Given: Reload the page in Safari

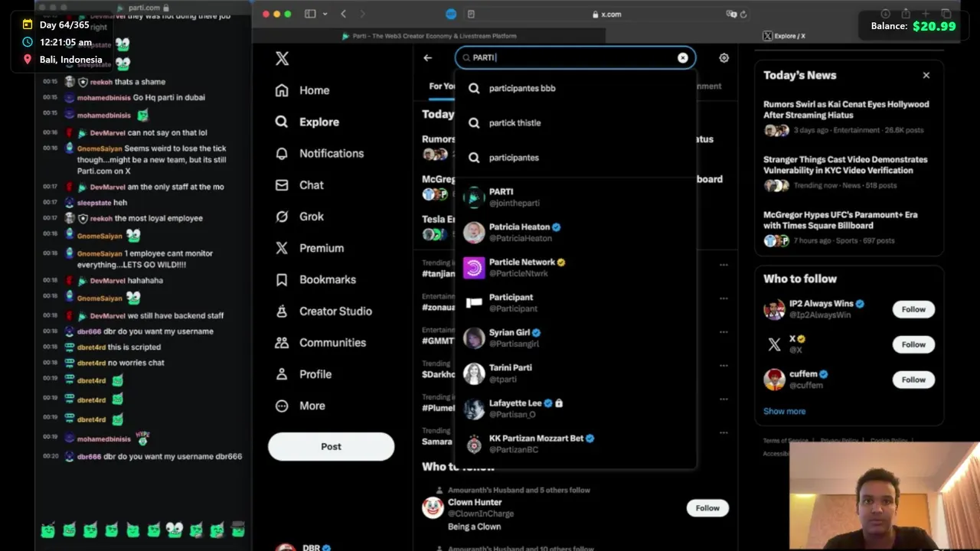Looking at the screenshot, I should point(743,14).
